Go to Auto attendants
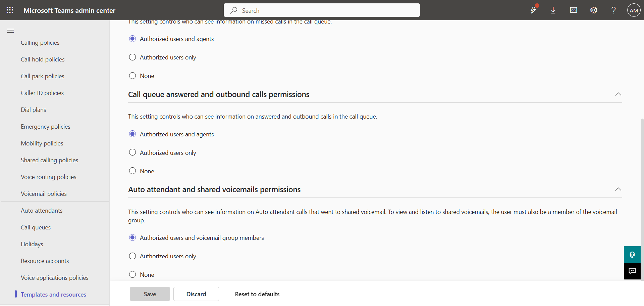Screen dimensions: 644x306 [x=42, y=211]
